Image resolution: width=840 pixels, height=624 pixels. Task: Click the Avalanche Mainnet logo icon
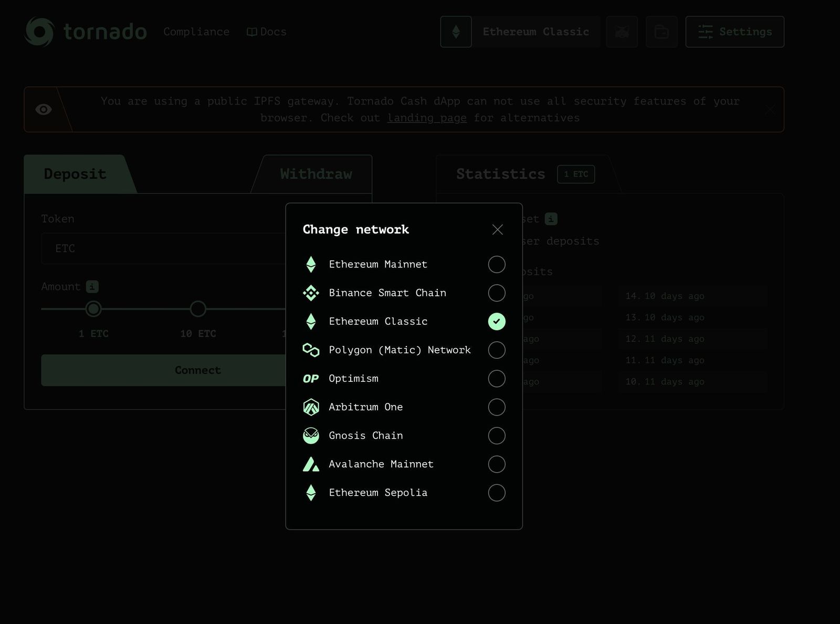(x=311, y=464)
